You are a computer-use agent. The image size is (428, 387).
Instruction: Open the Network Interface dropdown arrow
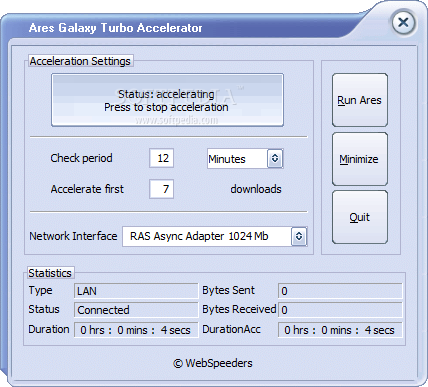tap(299, 236)
